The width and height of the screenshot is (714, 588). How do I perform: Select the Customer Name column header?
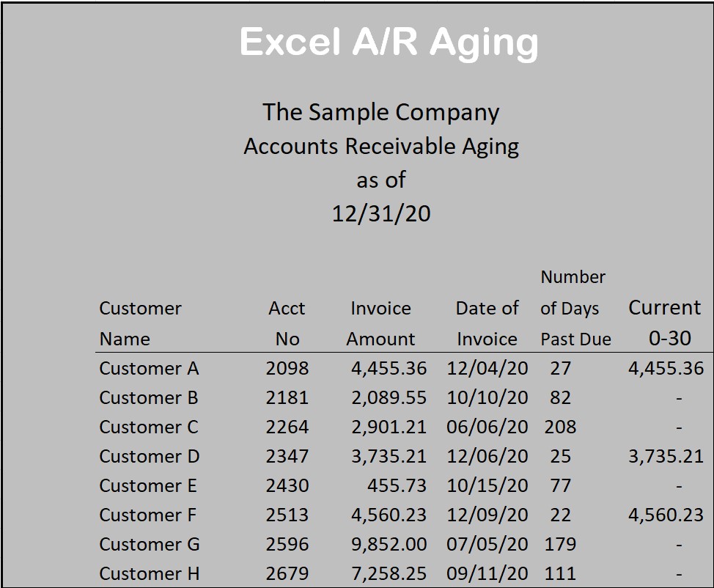pos(140,323)
